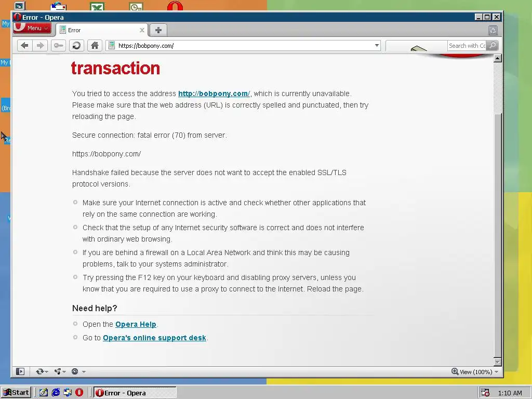Launch Internet Explorer from quick launch
532x399 pixels.
click(56, 393)
